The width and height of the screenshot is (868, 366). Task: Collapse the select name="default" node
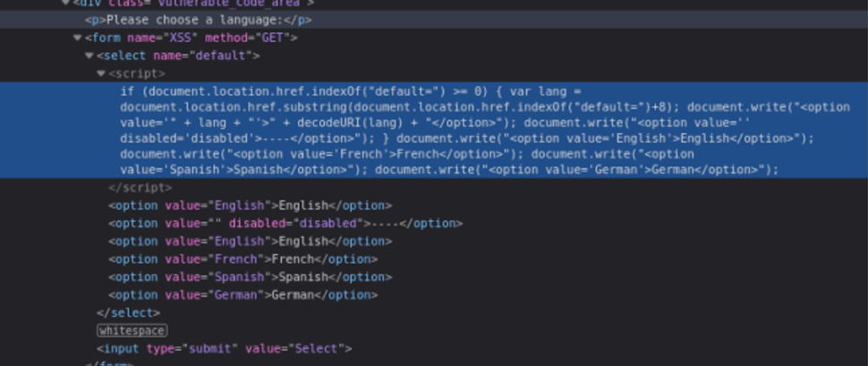[89, 55]
